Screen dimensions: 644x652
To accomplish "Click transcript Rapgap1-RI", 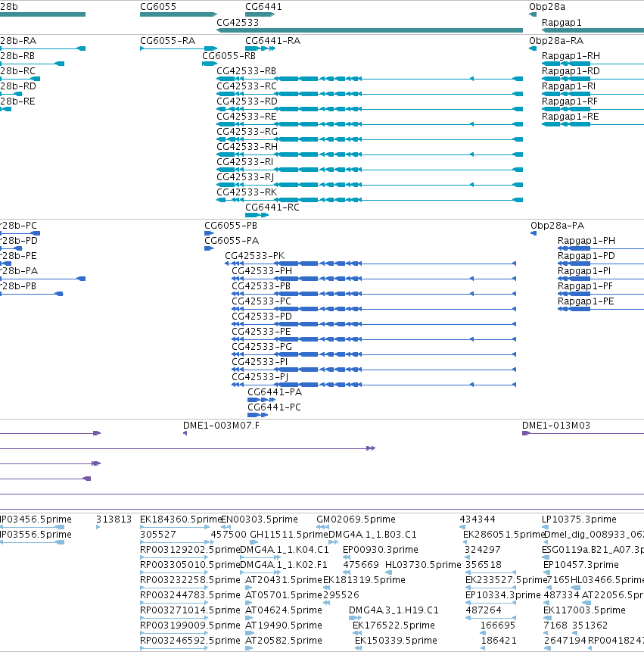I will point(568,86).
